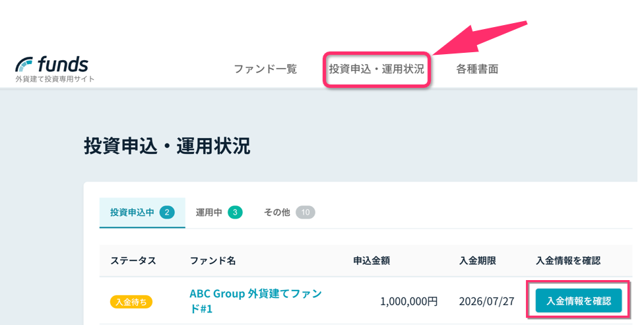Click the teal 入金情報を確認 button
Image resolution: width=644 pixels, height=325 pixels.
click(578, 301)
